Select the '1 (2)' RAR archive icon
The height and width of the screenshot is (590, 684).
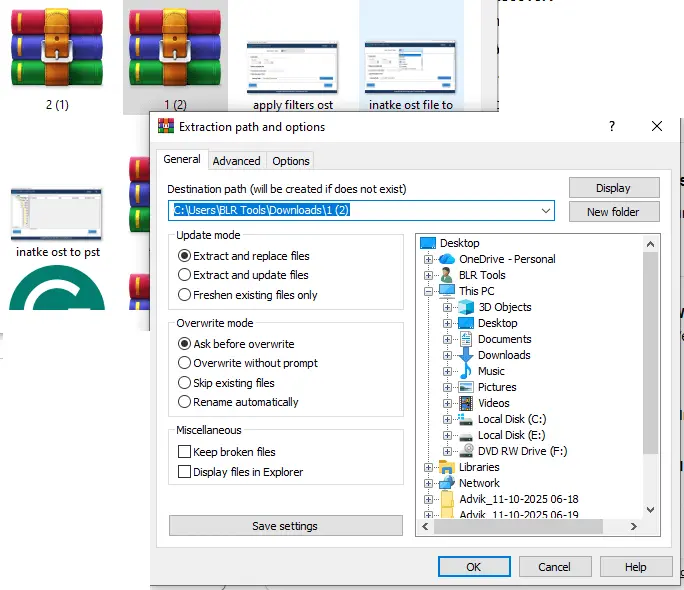tap(175, 47)
